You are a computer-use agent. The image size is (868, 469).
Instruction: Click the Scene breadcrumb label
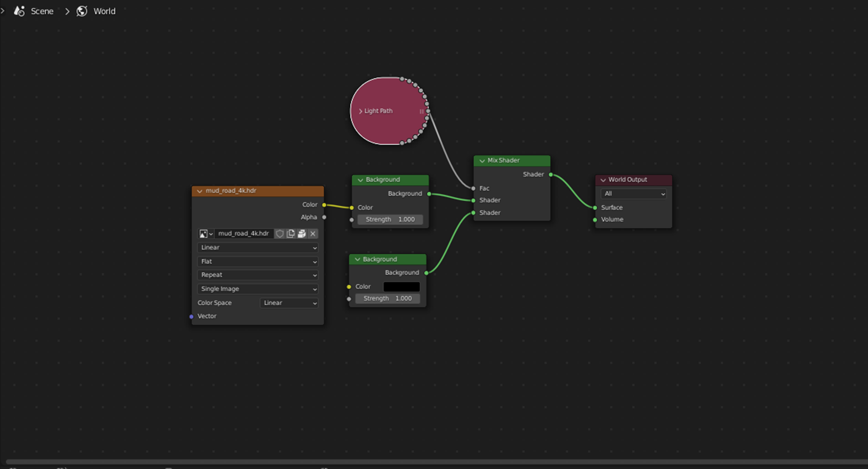42,11
